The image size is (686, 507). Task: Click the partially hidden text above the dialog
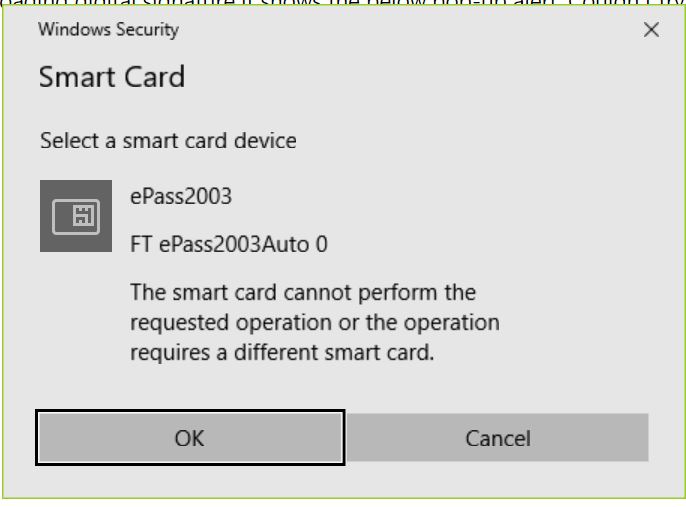click(343, 3)
